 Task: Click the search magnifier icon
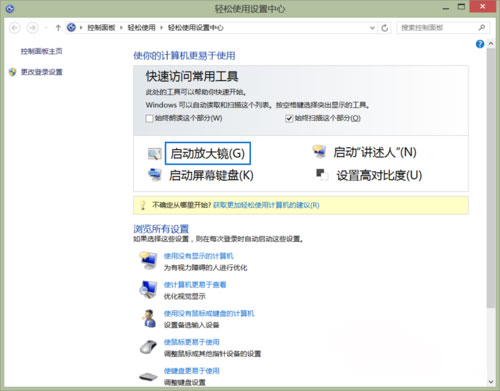point(482,28)
